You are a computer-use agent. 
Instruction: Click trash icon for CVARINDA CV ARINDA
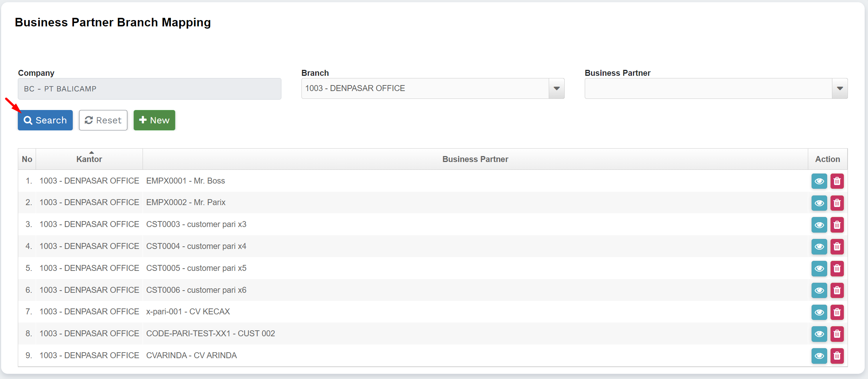(837, 356)
